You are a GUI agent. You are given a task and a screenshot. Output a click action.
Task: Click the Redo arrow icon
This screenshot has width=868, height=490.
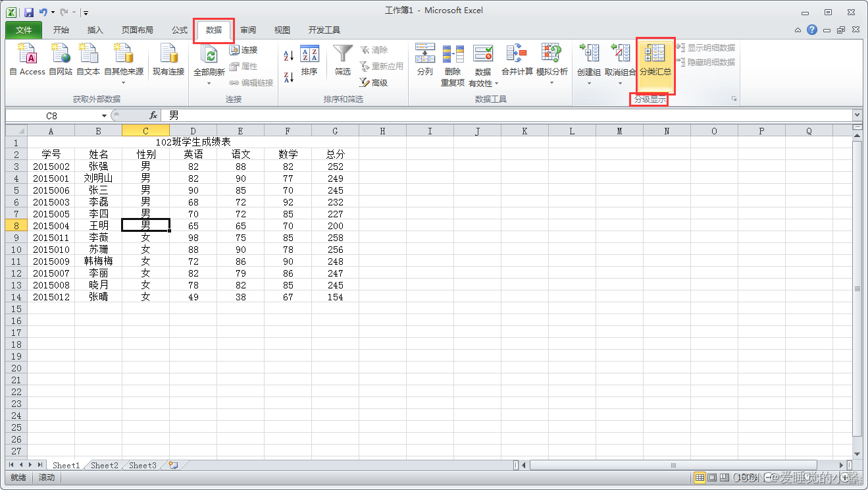point(64,12)
